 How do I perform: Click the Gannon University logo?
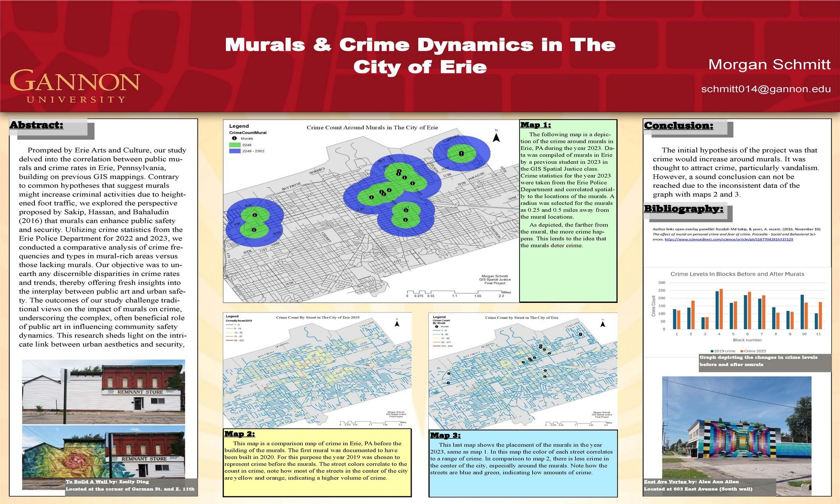(75, 87)
